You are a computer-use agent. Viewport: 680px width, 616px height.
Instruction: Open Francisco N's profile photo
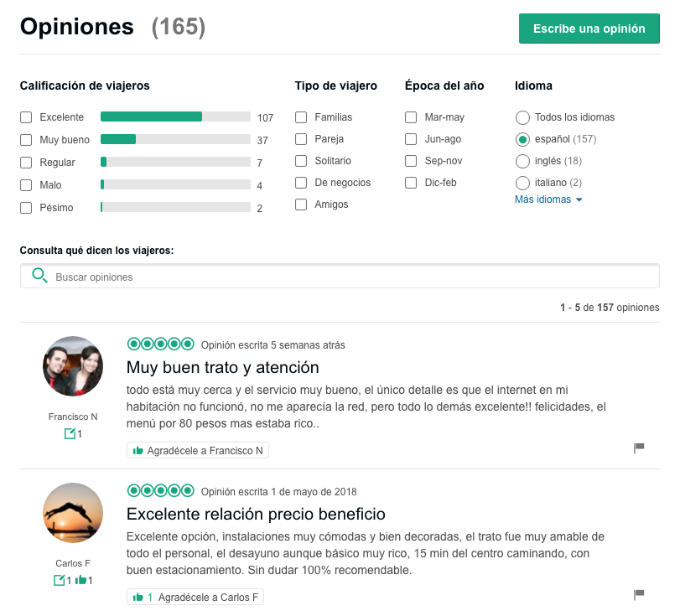73,366
